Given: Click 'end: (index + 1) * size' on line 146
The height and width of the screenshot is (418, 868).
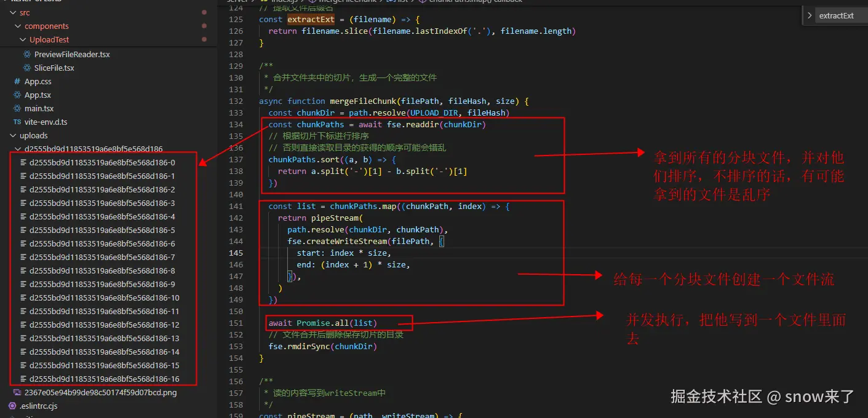Looking at the screenshot, I should click(x=354, y=264).
